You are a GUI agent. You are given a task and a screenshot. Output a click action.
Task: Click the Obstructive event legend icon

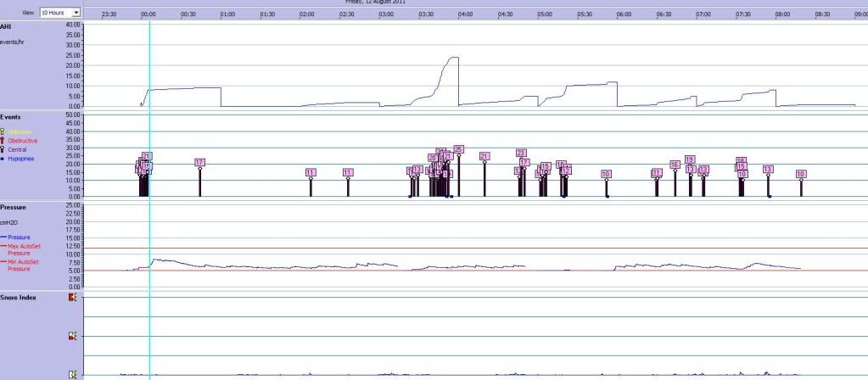(3, 141)
